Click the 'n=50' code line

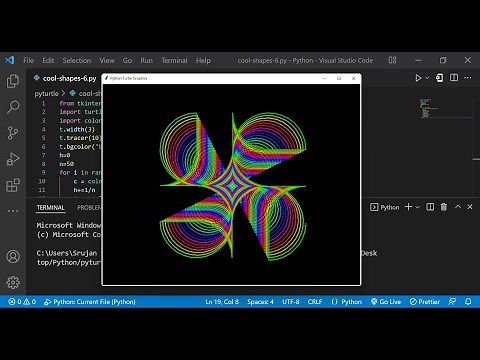[67, 164]
